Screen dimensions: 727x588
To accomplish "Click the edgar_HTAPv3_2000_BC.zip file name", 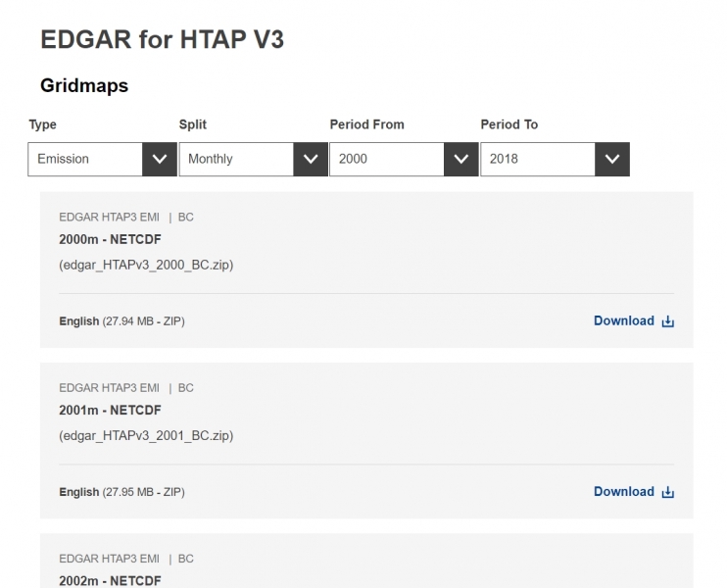I will point(146,265).
